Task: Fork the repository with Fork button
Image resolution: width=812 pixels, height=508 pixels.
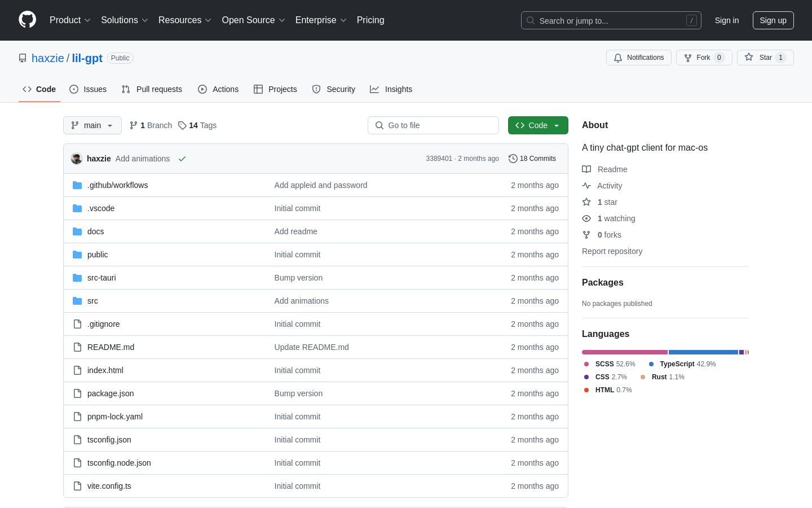Action: click(x=704, y=58)
